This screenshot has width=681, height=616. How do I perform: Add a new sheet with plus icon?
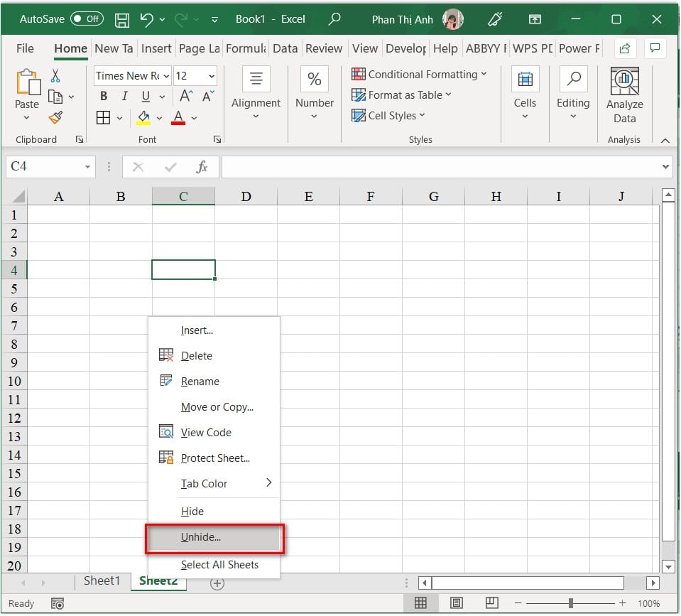[217, 583]
